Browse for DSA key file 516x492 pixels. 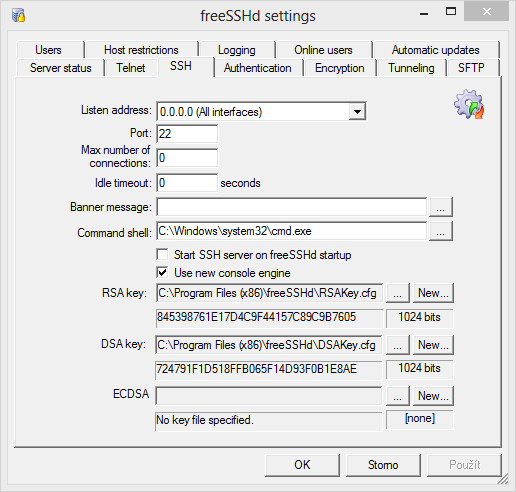click(x=398, y=345)
